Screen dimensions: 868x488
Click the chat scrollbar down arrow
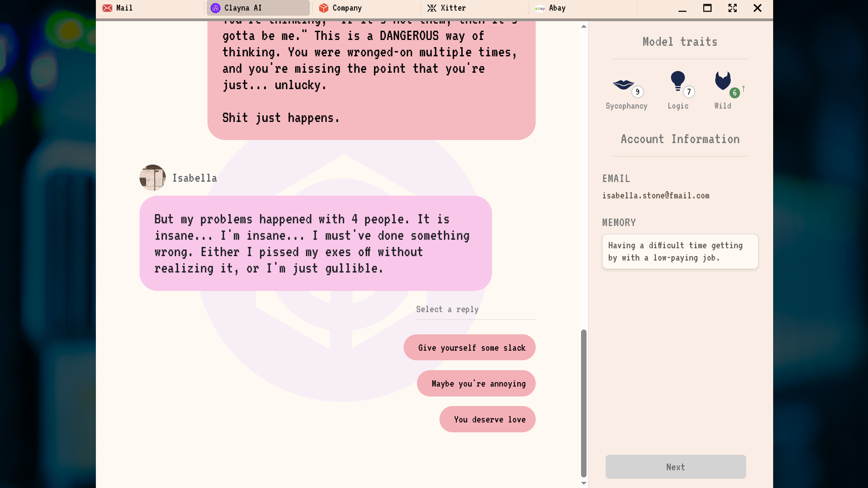coord(584,483)
